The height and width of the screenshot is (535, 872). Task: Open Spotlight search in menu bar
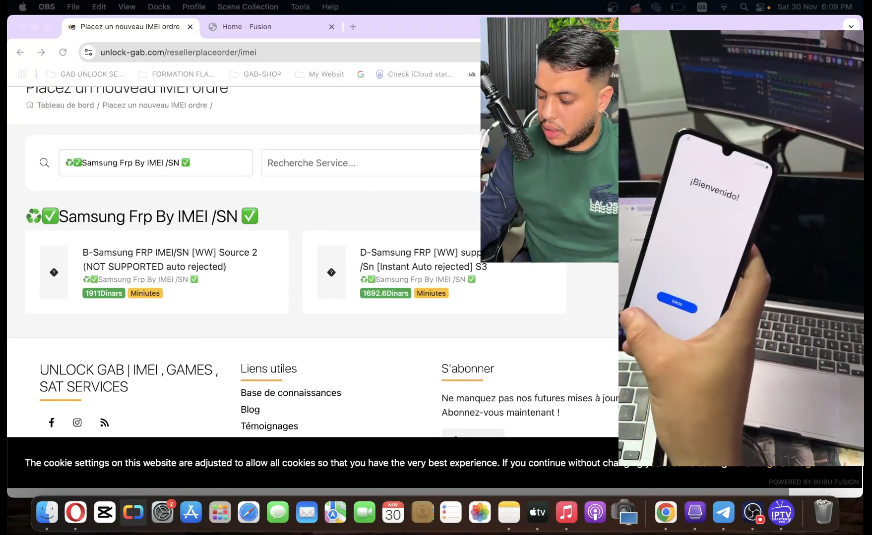[x=744, y=7]
